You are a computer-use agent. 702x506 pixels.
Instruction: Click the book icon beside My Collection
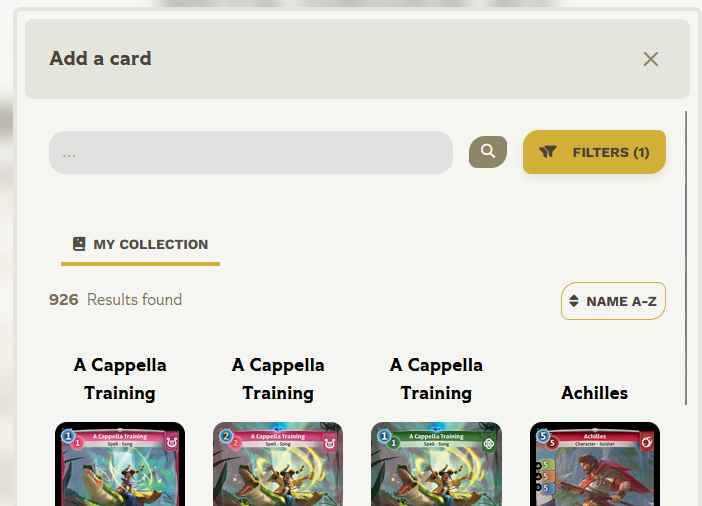79,244
